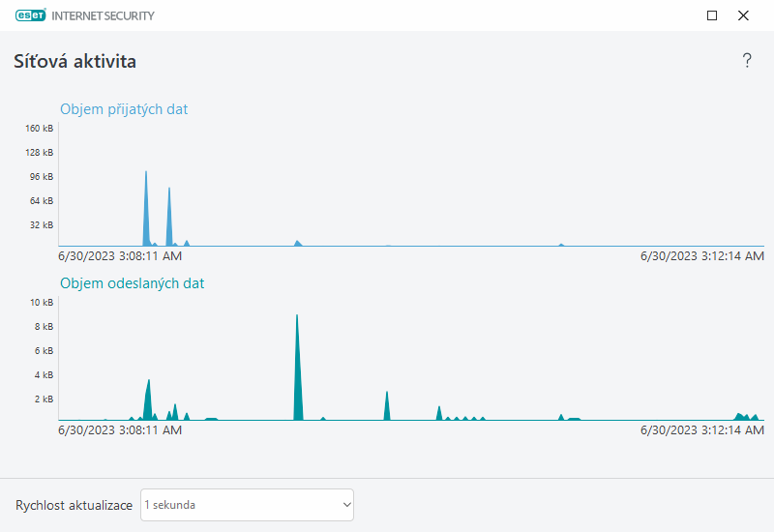
Task: Click the INTERNET SECURITY title text
Action: click(x=109, y=15)
